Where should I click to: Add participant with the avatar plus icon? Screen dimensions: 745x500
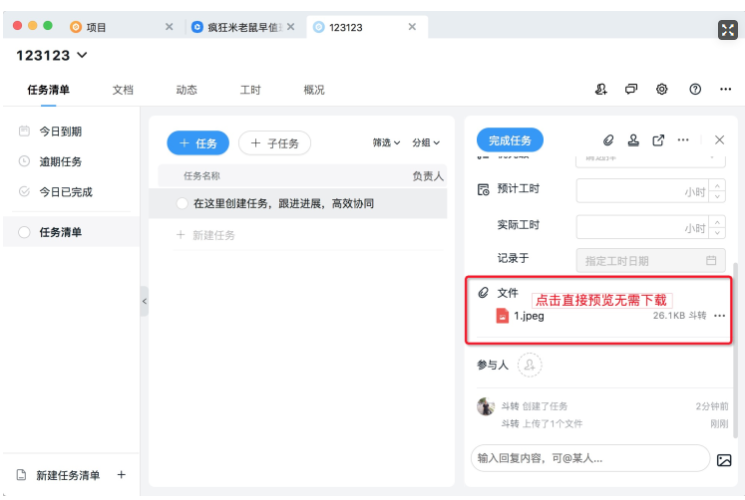[x=530, y=365]
